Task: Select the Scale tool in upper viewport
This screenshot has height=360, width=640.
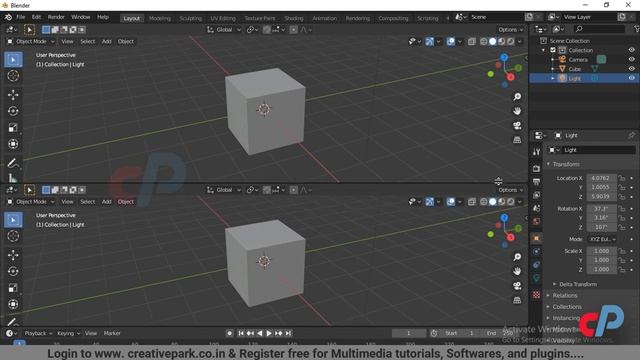Action: tap(13, 128)
